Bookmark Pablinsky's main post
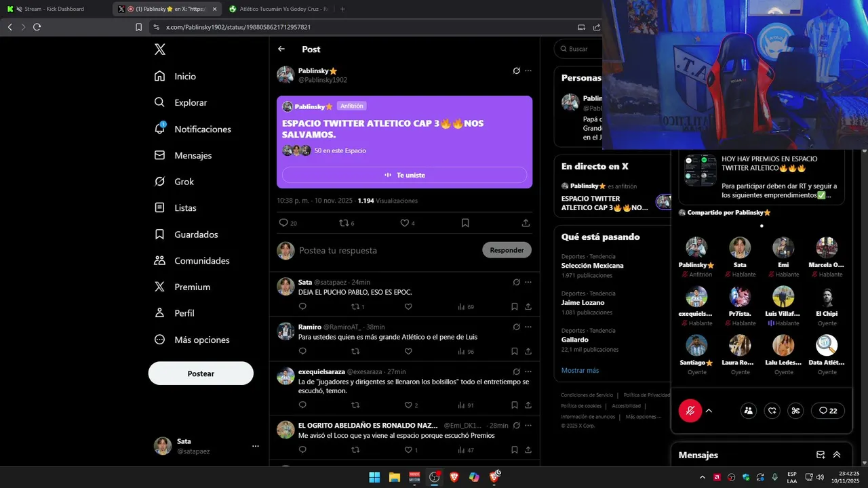The image size is (868, 488). pyautogui.click(x=465, y=222)
